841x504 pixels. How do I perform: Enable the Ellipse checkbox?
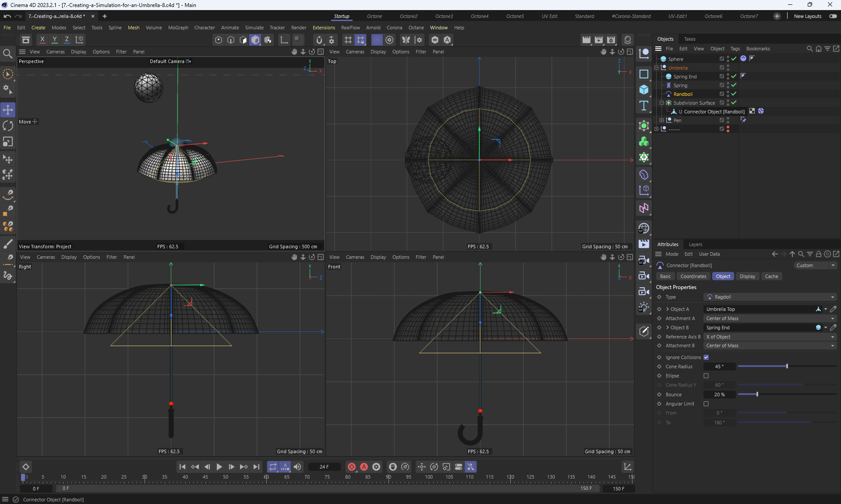706,376
